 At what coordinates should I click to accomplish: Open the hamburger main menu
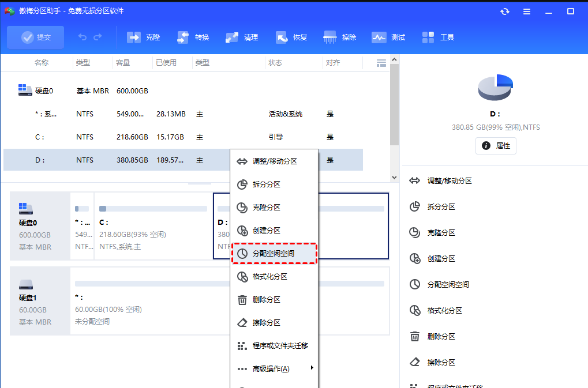[526, 11]
